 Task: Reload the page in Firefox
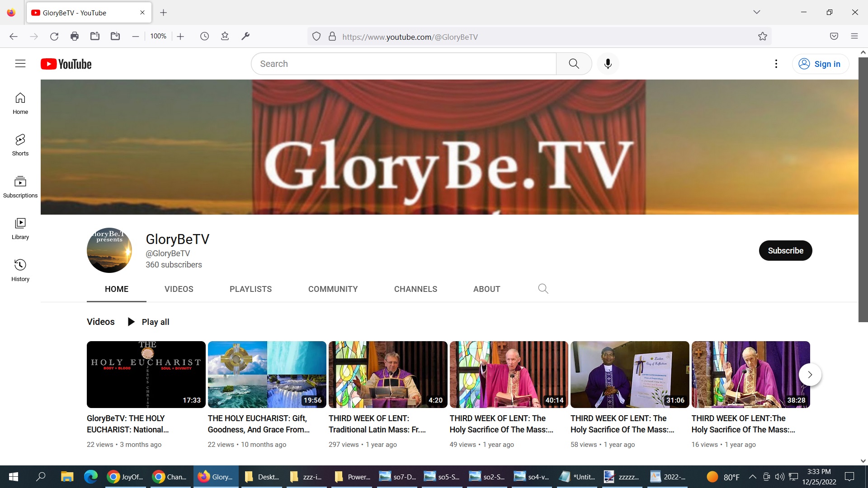(x=54, y=36)
